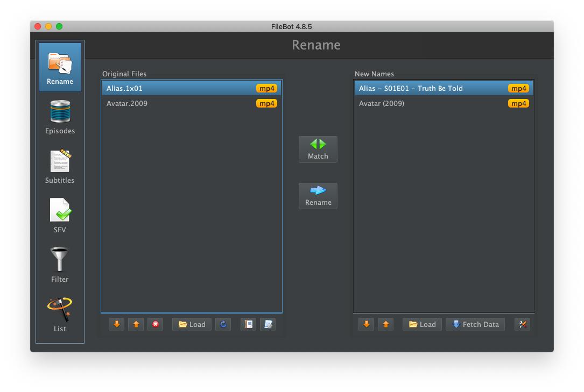Select the Avatar (2009) new name
Screen dimensions: 584x392
(x=444, y=103)
